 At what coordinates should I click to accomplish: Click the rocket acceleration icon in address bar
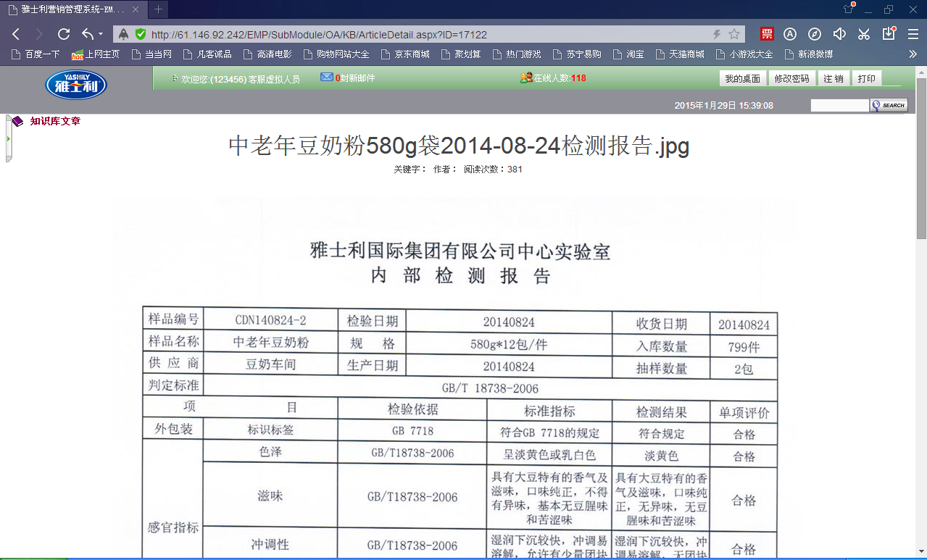(x=124, y=34)
